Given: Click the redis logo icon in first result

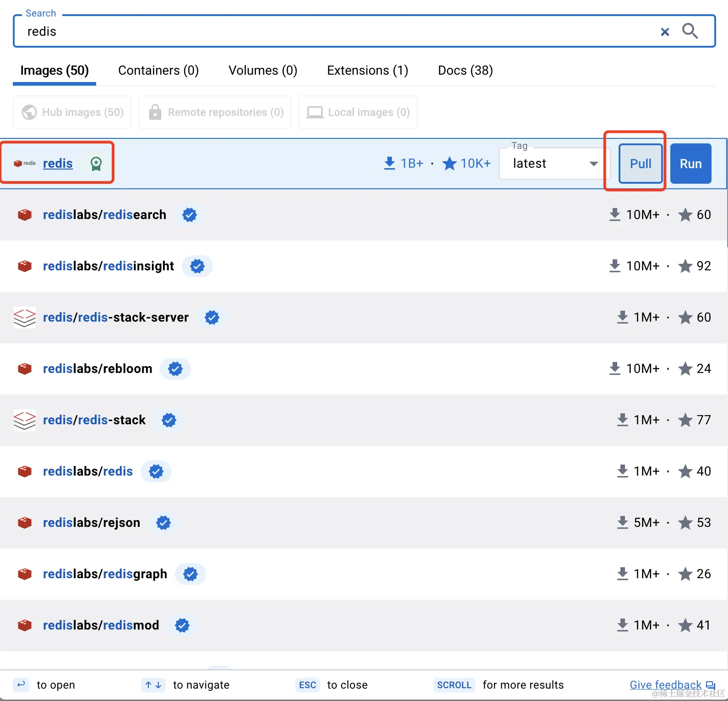Looking at the screenshot, I should (x=25, y=163).
